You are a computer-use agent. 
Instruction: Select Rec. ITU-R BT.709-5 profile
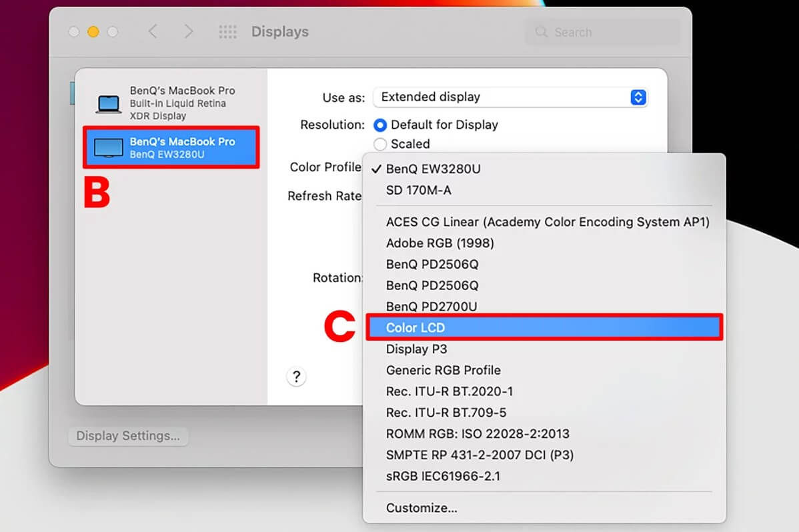(x=544, y=412)
